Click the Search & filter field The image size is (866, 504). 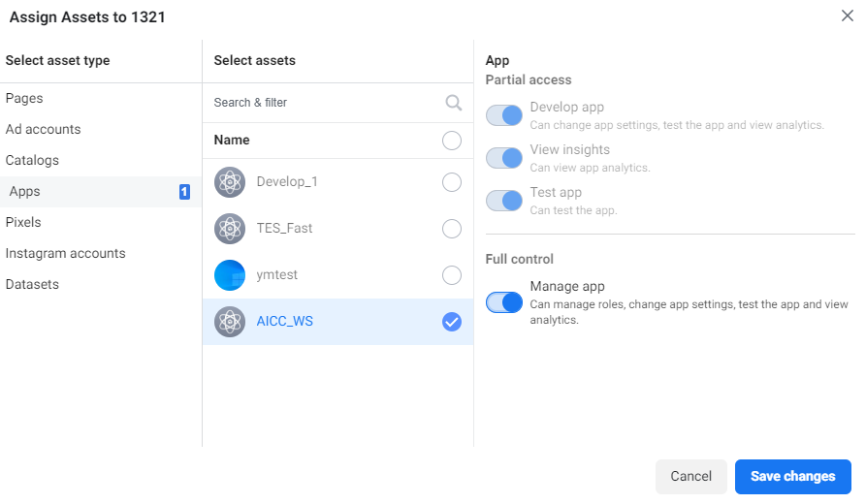coord(320,103)
